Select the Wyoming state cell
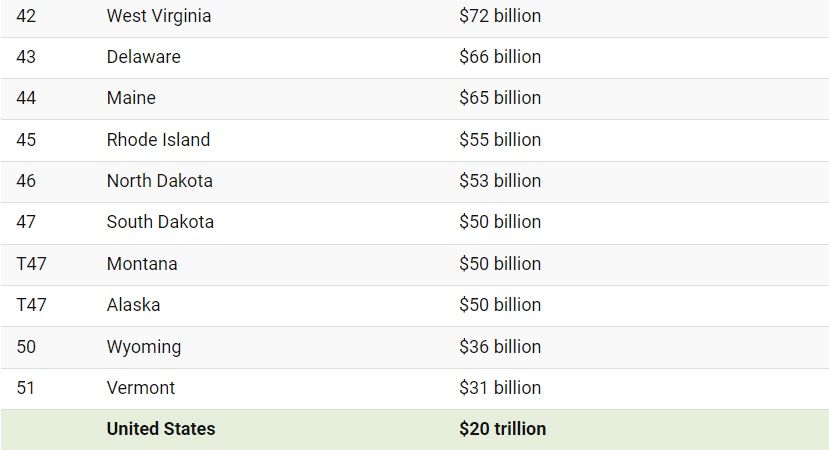 pyautogui.click(x=144, y=347)
